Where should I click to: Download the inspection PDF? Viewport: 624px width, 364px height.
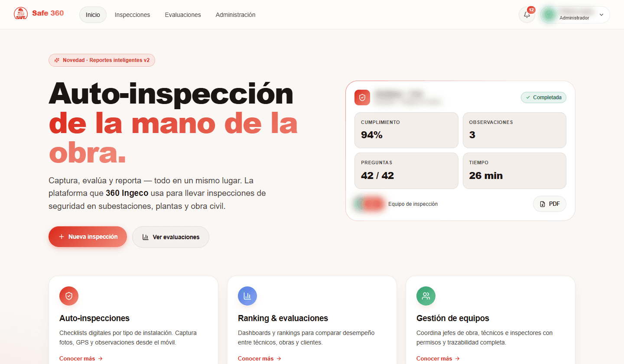tap(549, 204)
